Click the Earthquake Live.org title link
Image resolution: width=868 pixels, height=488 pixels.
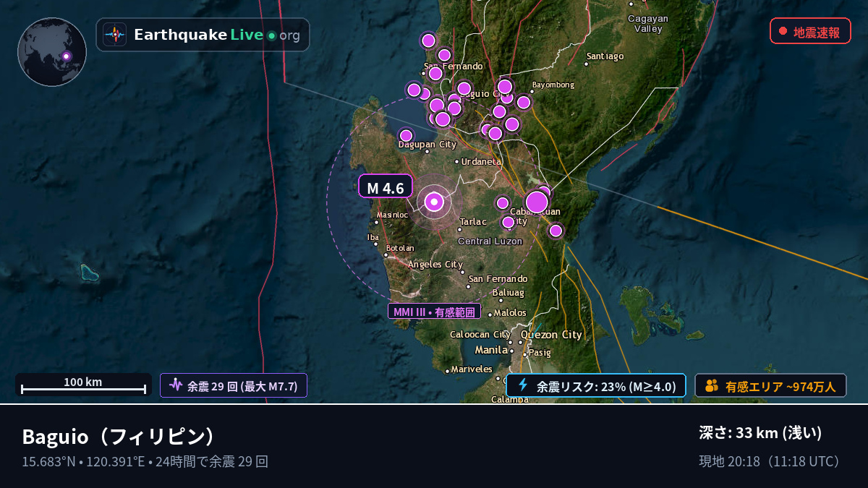[x=217, y=35]
